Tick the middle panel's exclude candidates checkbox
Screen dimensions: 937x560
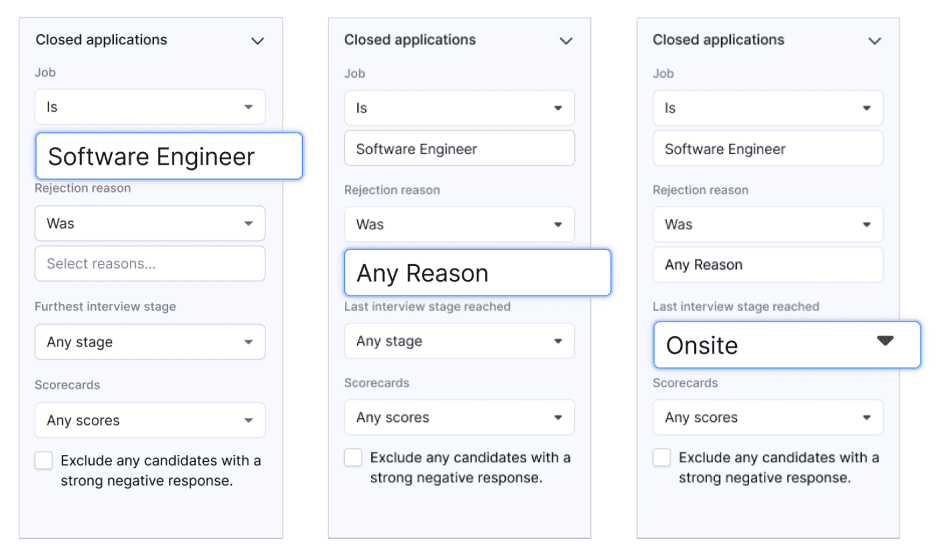point(353,457)
